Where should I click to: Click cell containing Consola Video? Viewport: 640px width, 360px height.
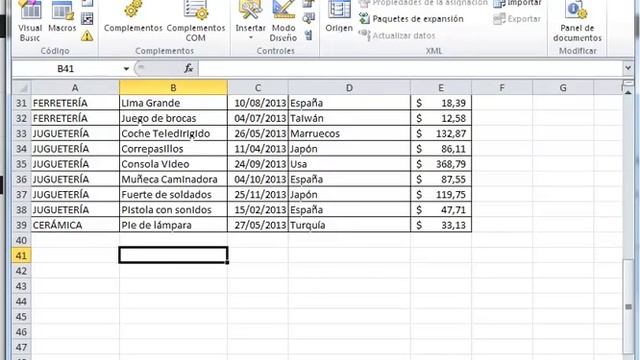(173, 164)
